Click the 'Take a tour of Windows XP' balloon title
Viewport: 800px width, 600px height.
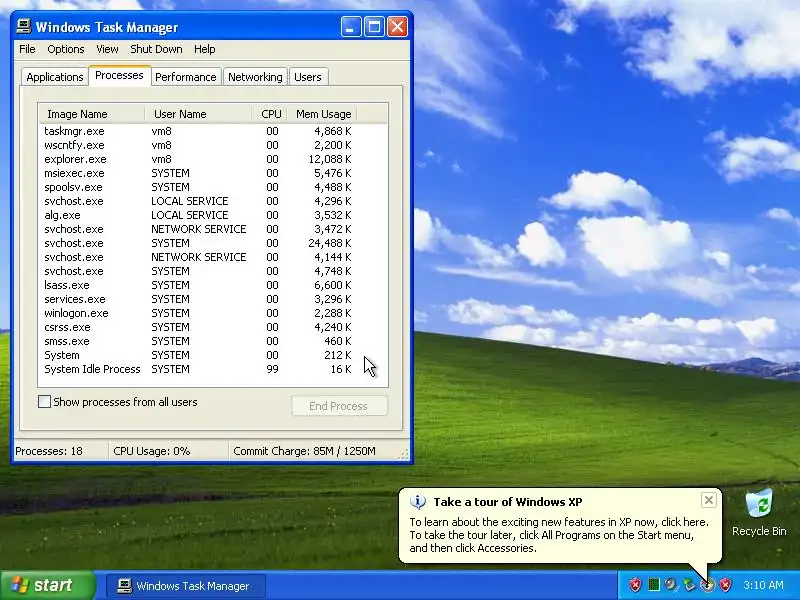[508, 502]
